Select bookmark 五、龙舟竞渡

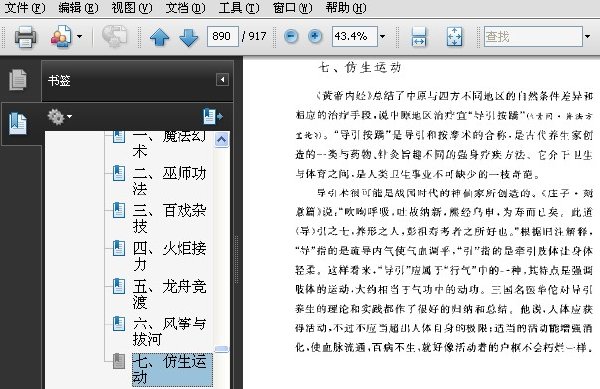[170, 294]
